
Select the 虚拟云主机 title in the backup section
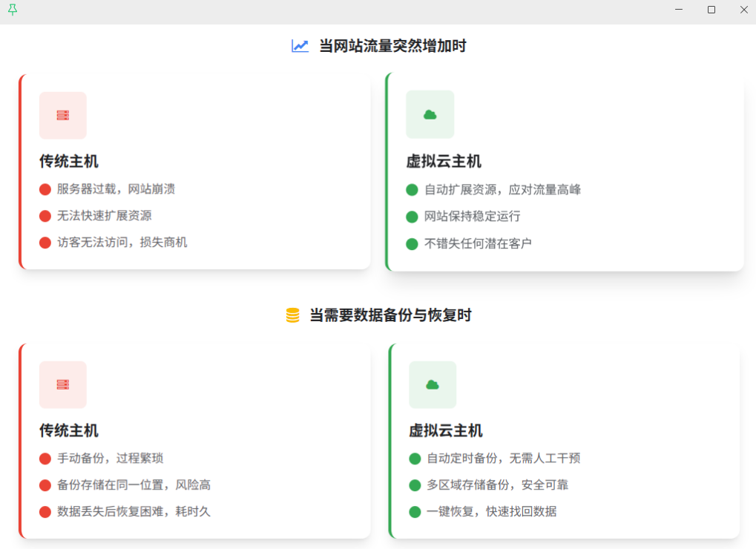point(445,431)
